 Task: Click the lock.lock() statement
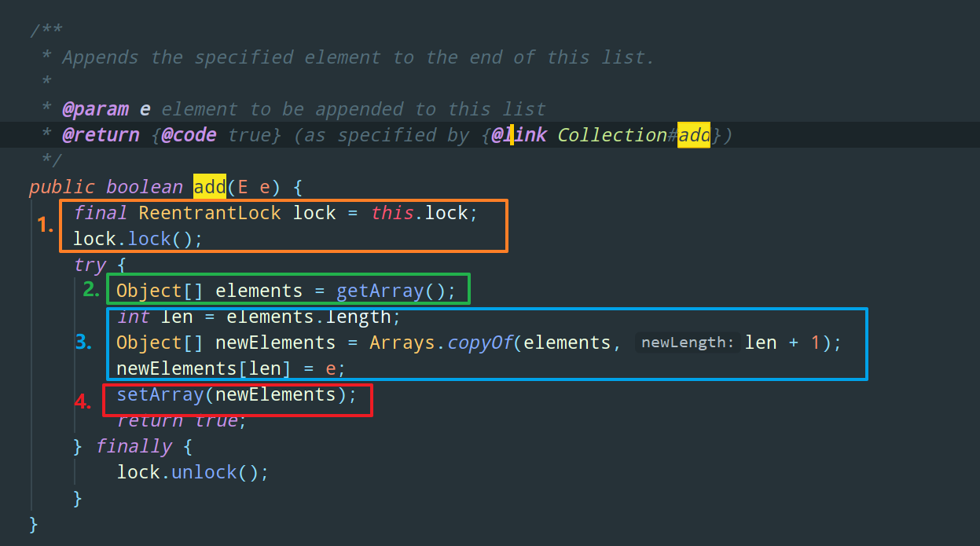[x=138, y=239]
